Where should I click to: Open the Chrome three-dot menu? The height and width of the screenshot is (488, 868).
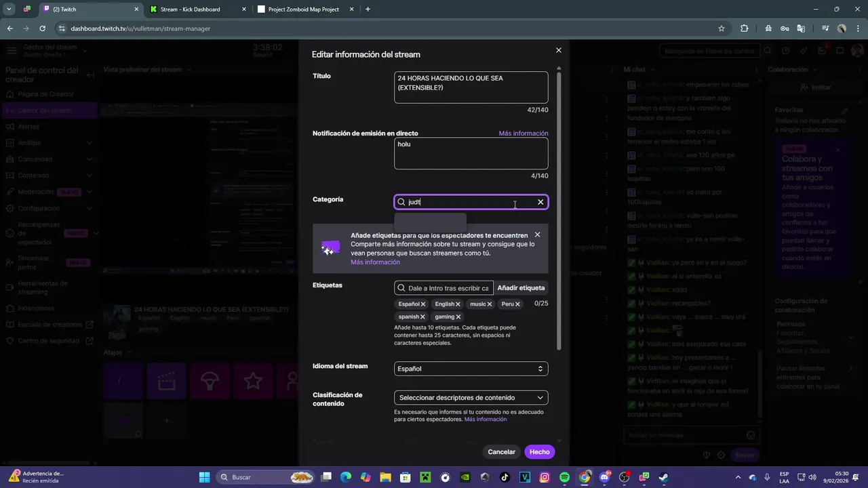click(857, 28)
